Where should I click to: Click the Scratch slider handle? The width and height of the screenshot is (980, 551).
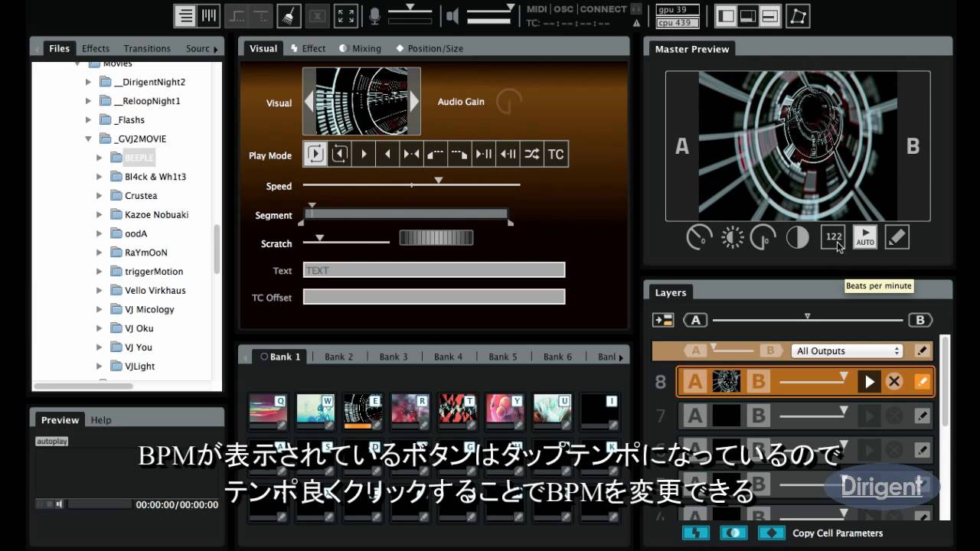click(320, 238)
